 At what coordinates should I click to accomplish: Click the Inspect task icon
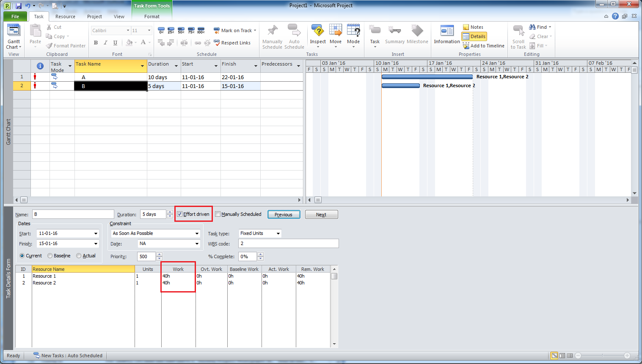tap(318, 31)
